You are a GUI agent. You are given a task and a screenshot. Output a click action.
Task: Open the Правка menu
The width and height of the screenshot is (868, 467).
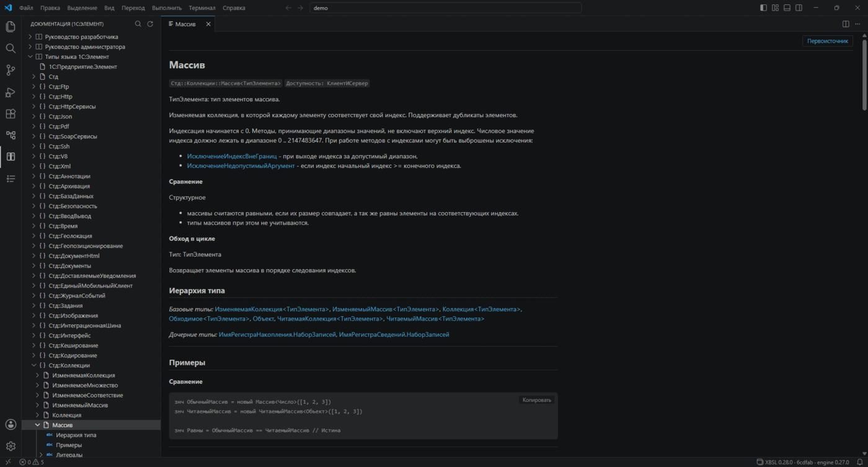[50, 8]
